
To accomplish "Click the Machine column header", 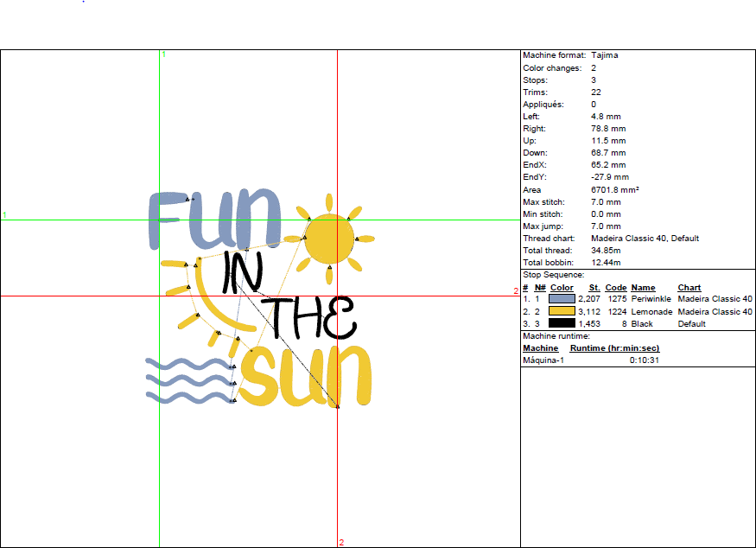I will [x=541, y=347].
